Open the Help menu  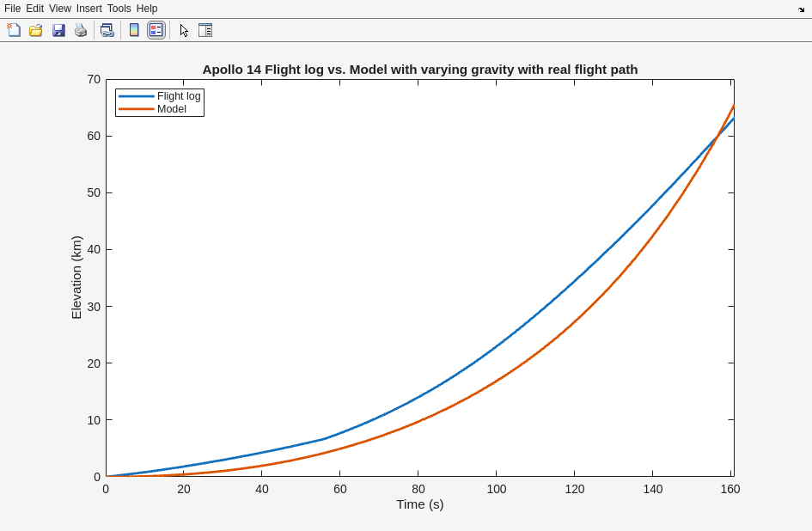(x=147, y=9)
